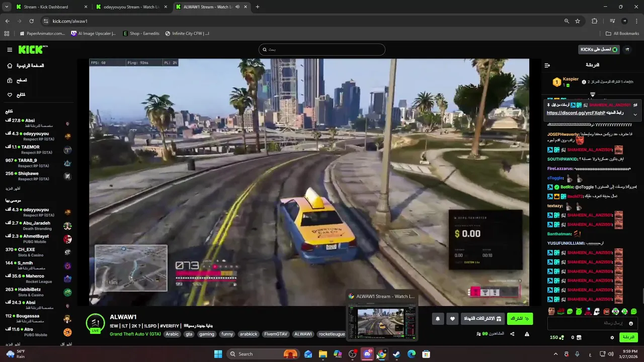This screenshot has height=362, width=644.
Task: Open the pinned discord.gg link
Action: (576, 113)
